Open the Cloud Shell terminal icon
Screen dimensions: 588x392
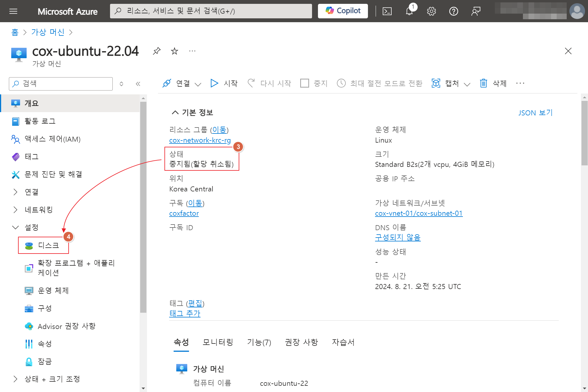pyautogui.click(x=387, y=11)
